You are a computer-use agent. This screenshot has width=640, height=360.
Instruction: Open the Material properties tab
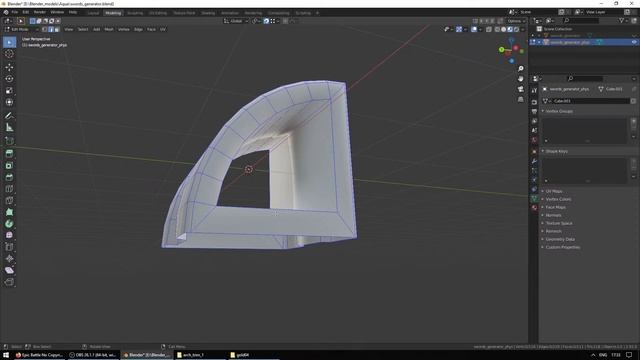pyautogui.click(x=534, y=208)
